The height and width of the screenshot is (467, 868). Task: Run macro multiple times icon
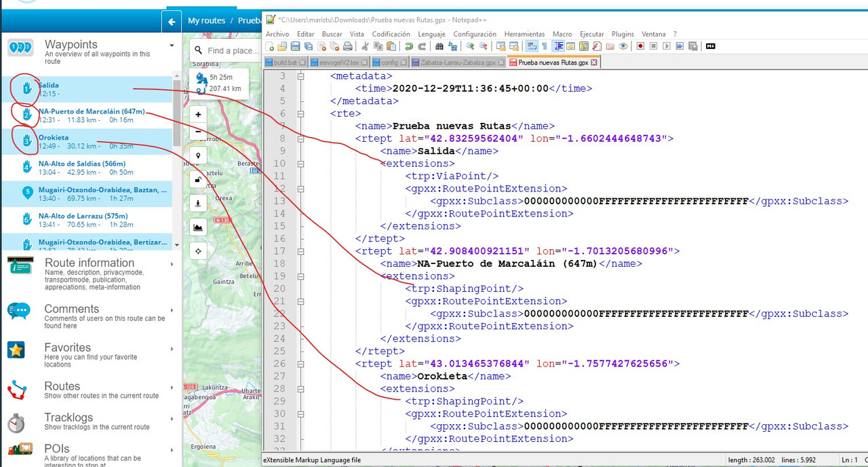679,46
